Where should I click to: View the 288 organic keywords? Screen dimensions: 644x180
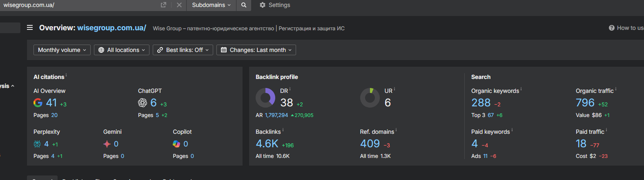[x=481, y=103]
